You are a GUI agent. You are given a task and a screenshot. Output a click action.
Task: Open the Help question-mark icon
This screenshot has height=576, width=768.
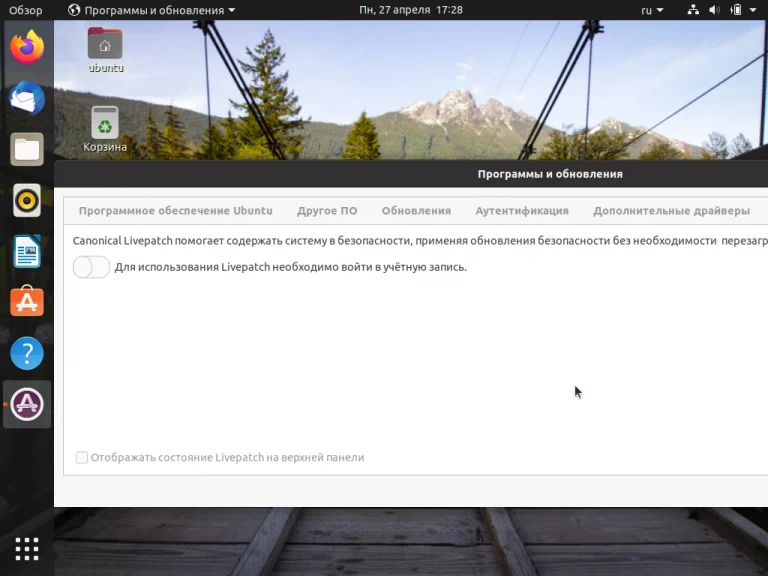pyautogui.click(x=27, y=353)
